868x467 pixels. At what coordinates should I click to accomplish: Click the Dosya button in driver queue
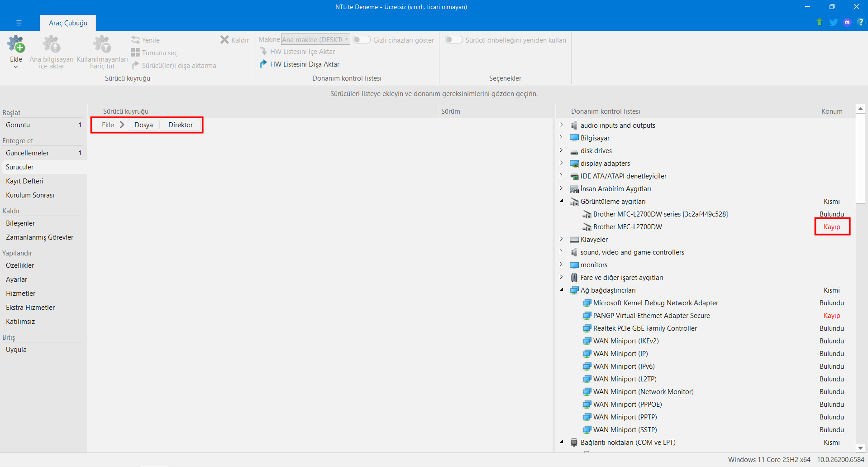click(x=143, y=125)
